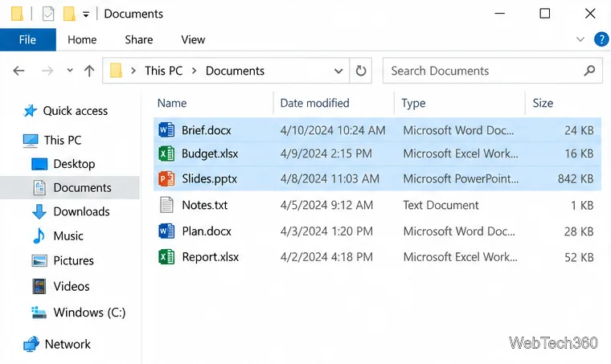The image size is (611, 364).
Task: Click the Properties quick access icon
Action: click(x=48, y=14)
